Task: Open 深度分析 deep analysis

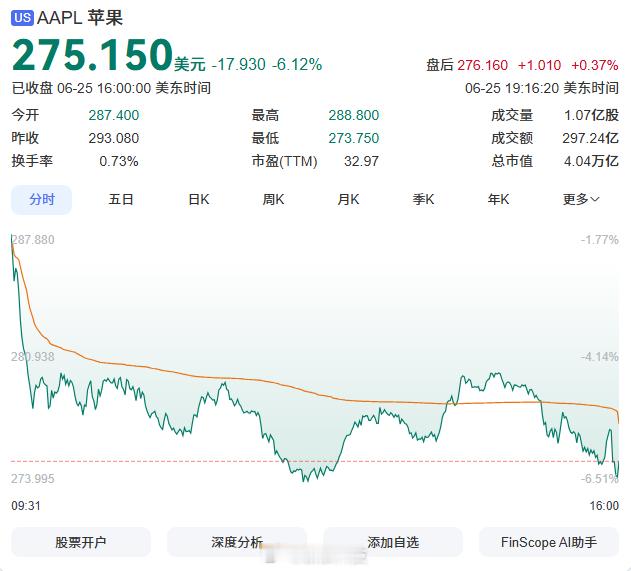Action: coord(237,542)
